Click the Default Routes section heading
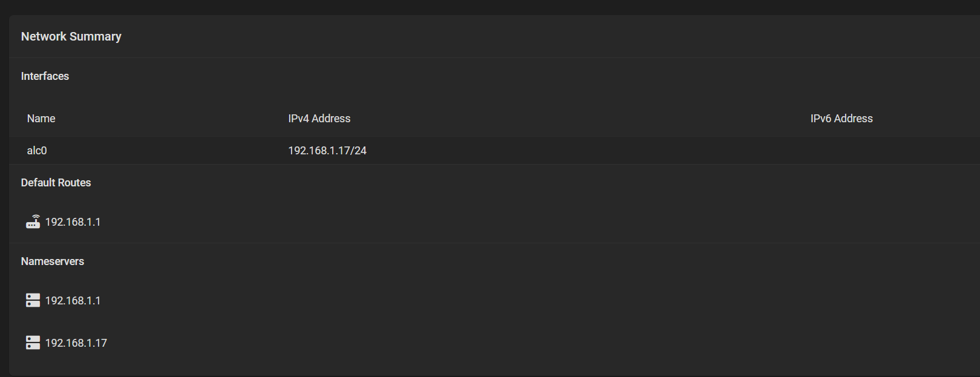 [56, 183]
